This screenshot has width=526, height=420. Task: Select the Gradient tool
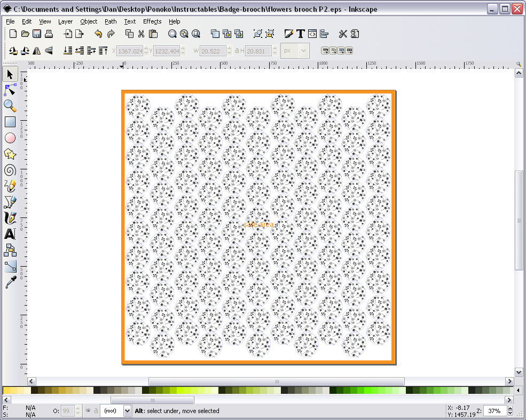point(10,266)
